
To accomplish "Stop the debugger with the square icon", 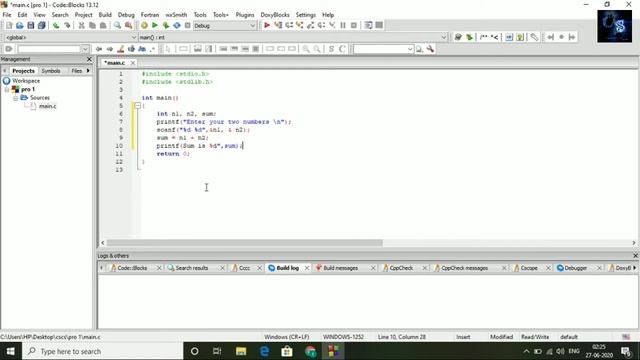I will [x=354, y=25].
